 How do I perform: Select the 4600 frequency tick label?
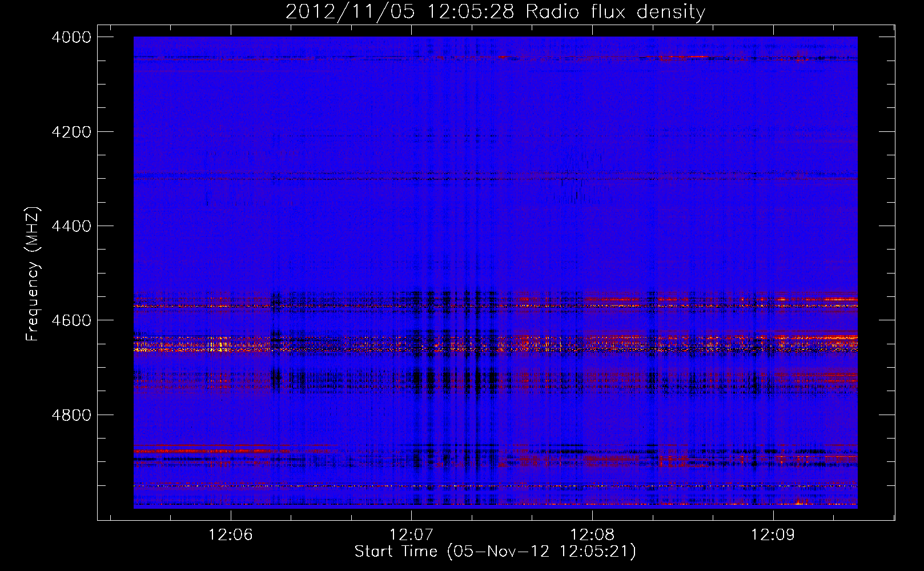point(71,320)
